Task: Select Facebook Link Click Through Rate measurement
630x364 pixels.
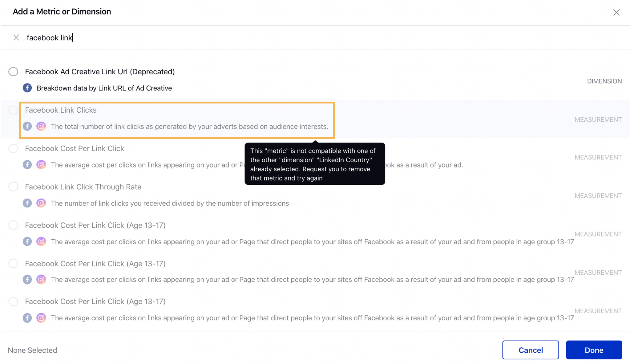Action: (x=14, y=186)
